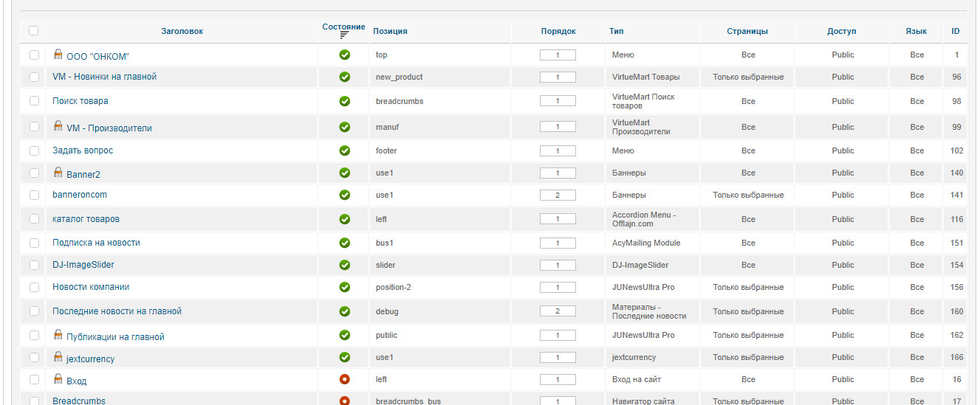Sort modules by the Заголовок column
The width and height of the screenshot is (980, 405).
182,31
